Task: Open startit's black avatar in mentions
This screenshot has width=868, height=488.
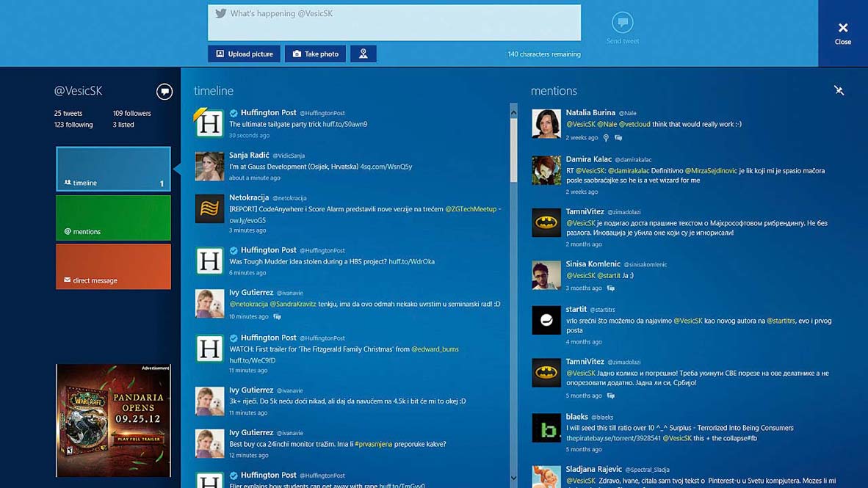Action: point(546,321)
